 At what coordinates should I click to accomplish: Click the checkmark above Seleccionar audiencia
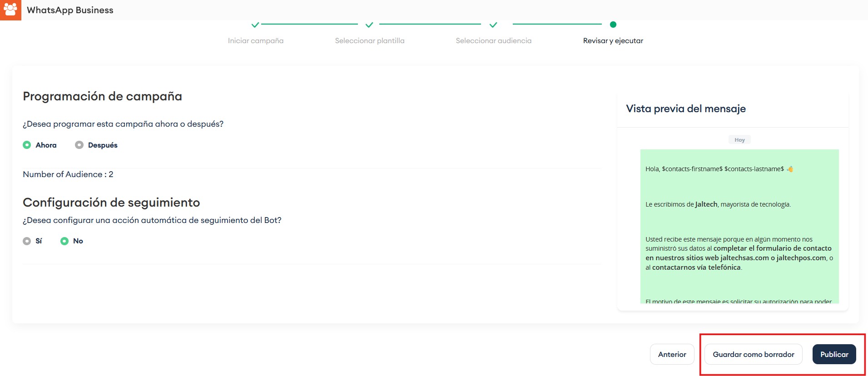(493, 25)
